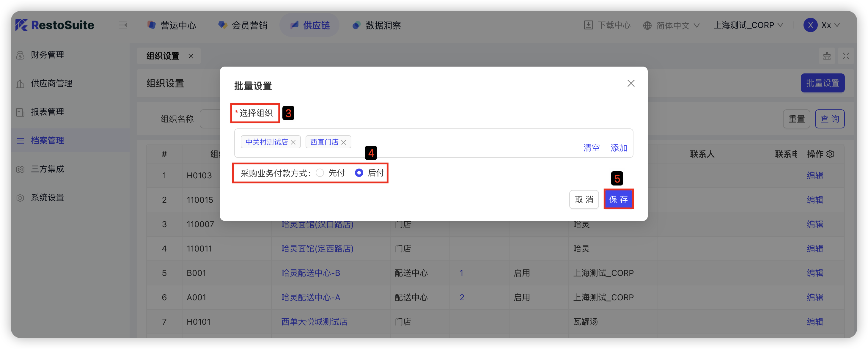The width and height of the screenshot is (868, 349).
Task: Click the column settings gear icon
Action: [830, 154]
